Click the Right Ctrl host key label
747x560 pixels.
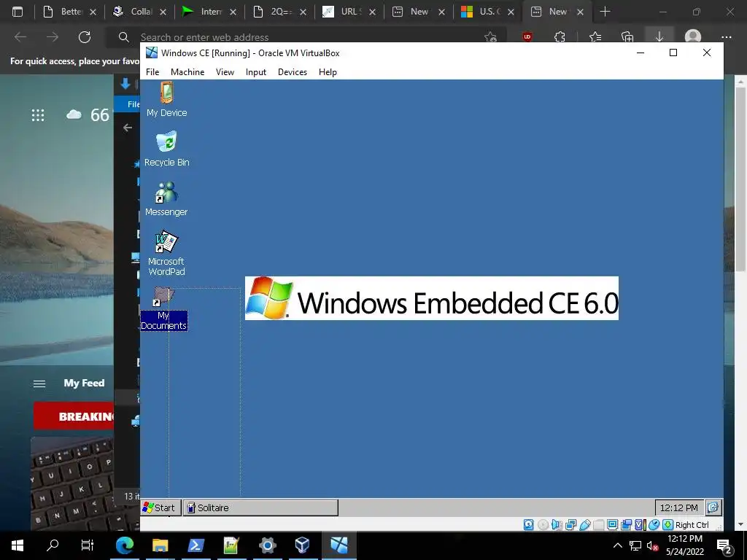click(692, 525)
